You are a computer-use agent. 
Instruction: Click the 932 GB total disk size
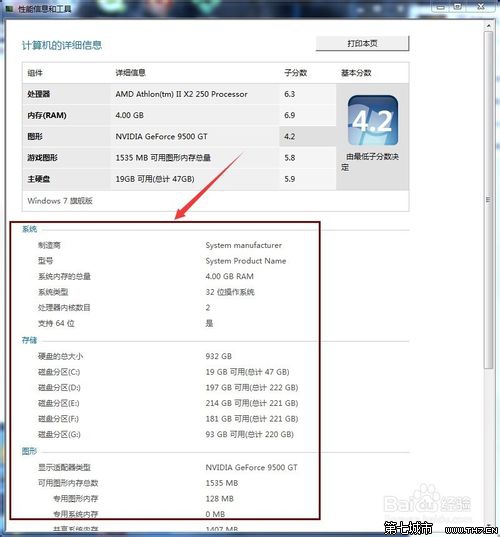coord(218,356)
